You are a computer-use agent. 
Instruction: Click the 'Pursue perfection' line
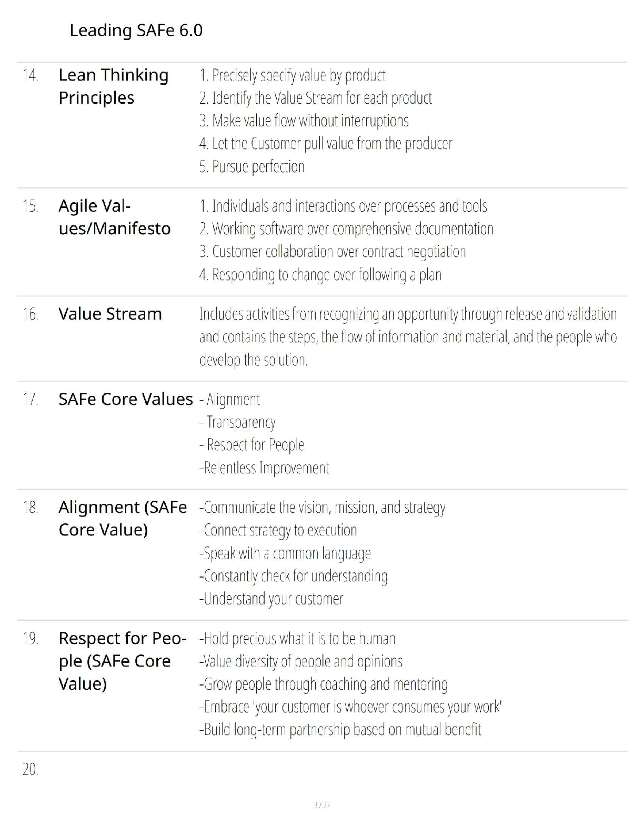click(x=252, y=167)
